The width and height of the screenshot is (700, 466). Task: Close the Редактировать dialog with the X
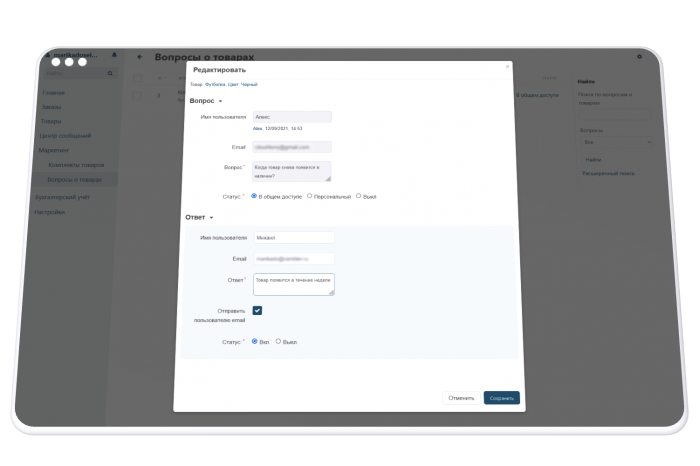click(507, 67)
